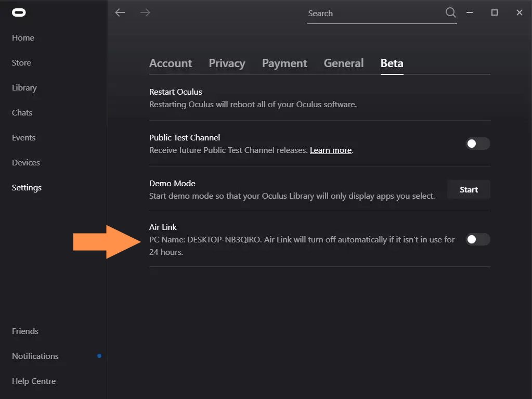The image size is (532, 399).
Task: Click the Public Test Channel heading
Action: (185, 138)
